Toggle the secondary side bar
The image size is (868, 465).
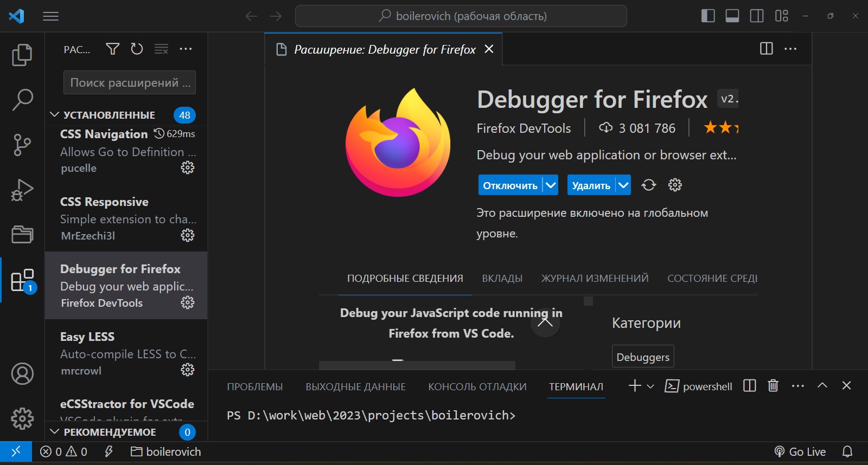tap(757, 16)
